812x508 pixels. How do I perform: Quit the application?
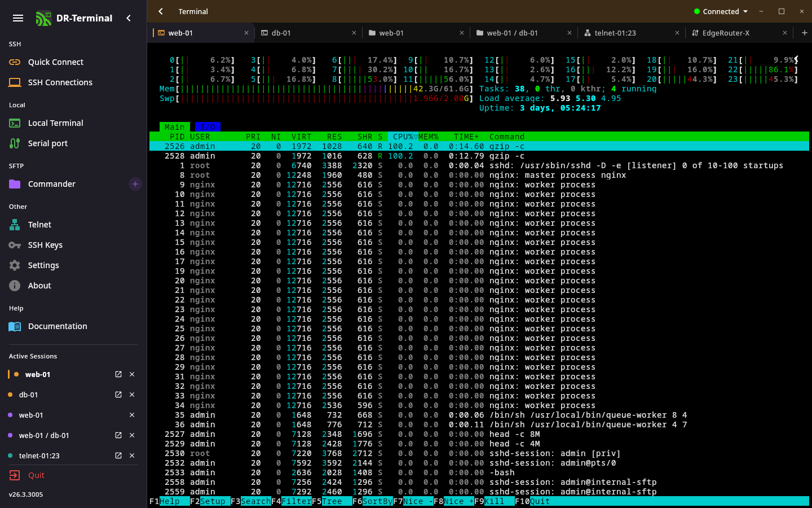(x=73, y=475)
